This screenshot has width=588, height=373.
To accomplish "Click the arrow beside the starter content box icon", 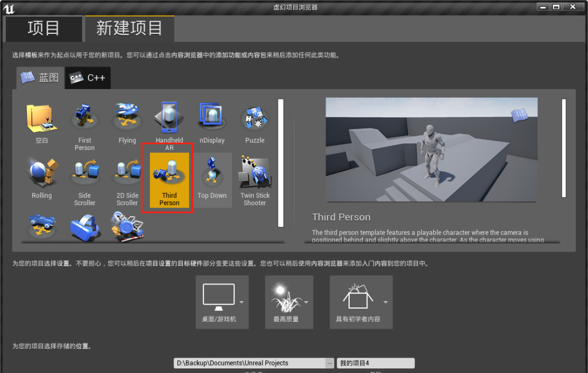I will pyautogui.click(x=385, y=302).
